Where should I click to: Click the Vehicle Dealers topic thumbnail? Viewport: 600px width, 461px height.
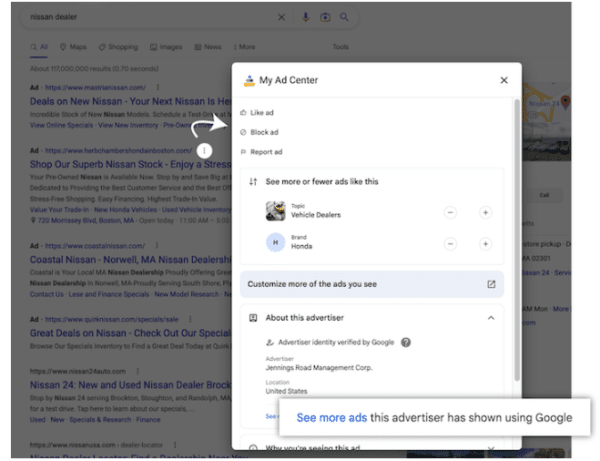(x=276, y=211)
